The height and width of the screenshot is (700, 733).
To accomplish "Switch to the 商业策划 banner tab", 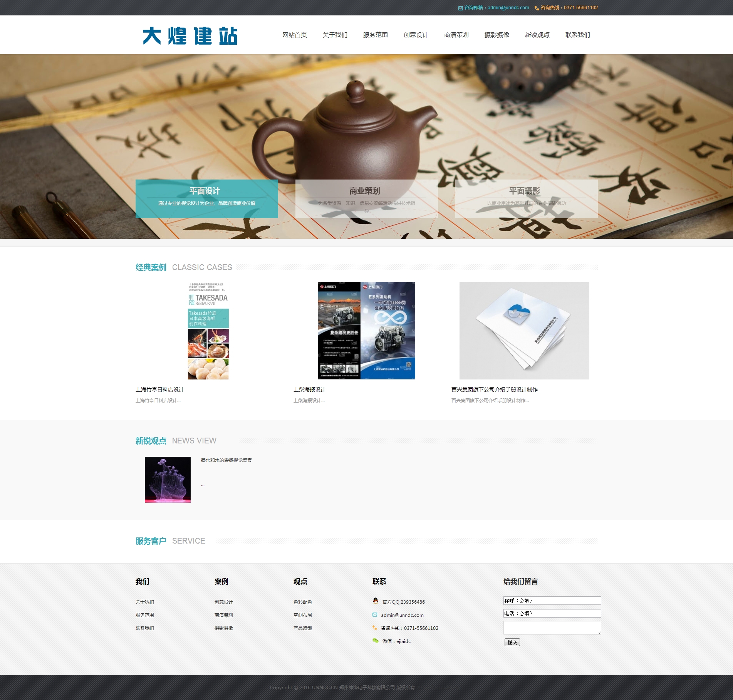I will 366,198.
